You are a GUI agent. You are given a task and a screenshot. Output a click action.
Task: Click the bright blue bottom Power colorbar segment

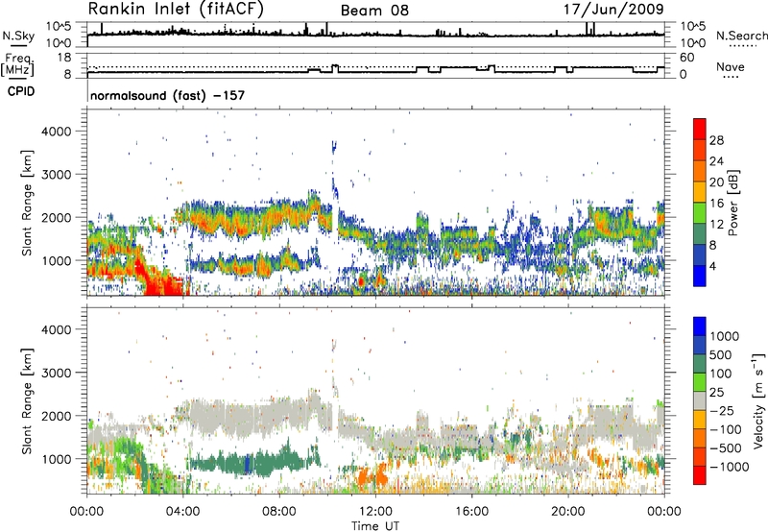click(700, 276)
